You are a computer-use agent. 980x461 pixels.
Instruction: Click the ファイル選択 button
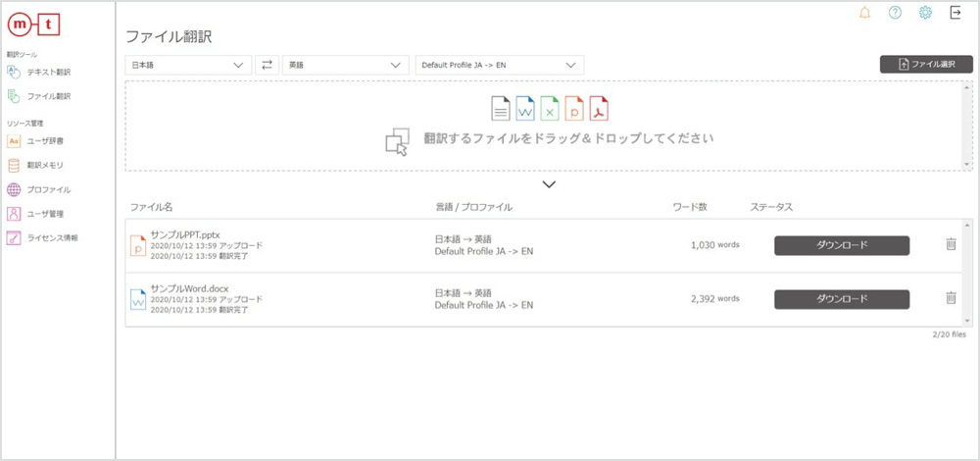(926, 65)
